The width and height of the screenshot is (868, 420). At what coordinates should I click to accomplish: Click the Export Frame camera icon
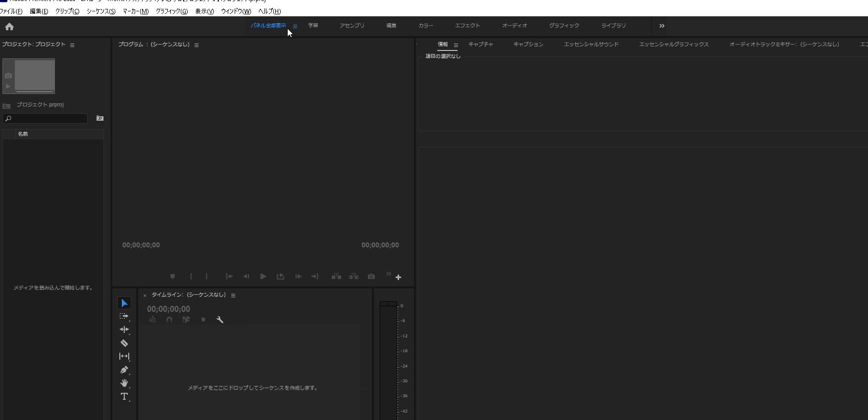click(371, 277)
